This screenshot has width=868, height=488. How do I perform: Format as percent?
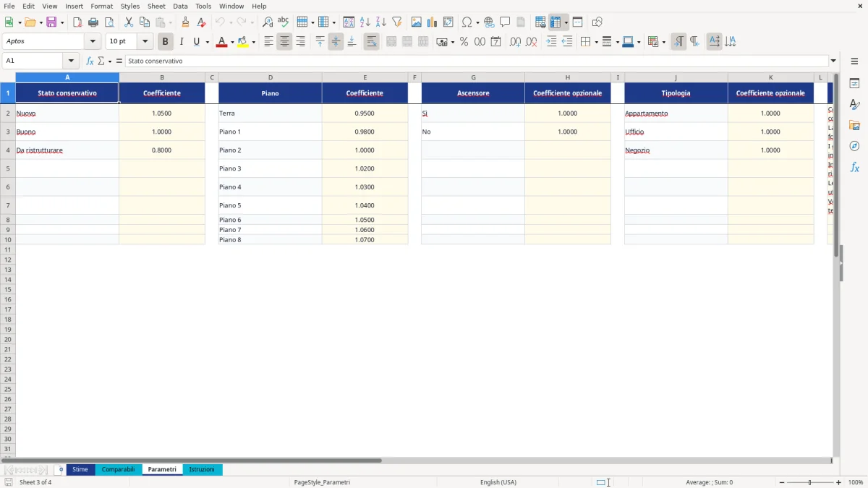tap(464, 42)
